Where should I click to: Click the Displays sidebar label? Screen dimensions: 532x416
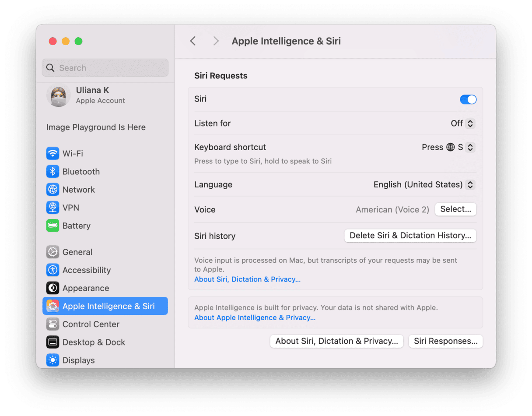79,360
